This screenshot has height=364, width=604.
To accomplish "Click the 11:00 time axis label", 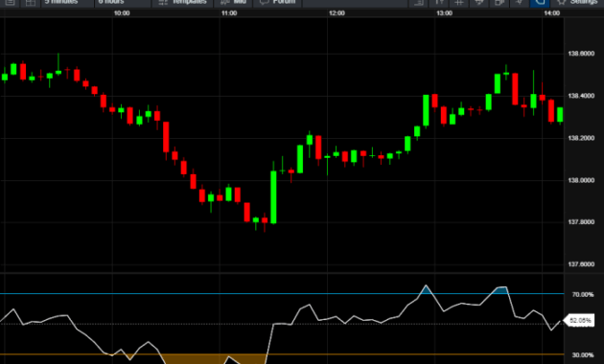I will coord(229,13).
